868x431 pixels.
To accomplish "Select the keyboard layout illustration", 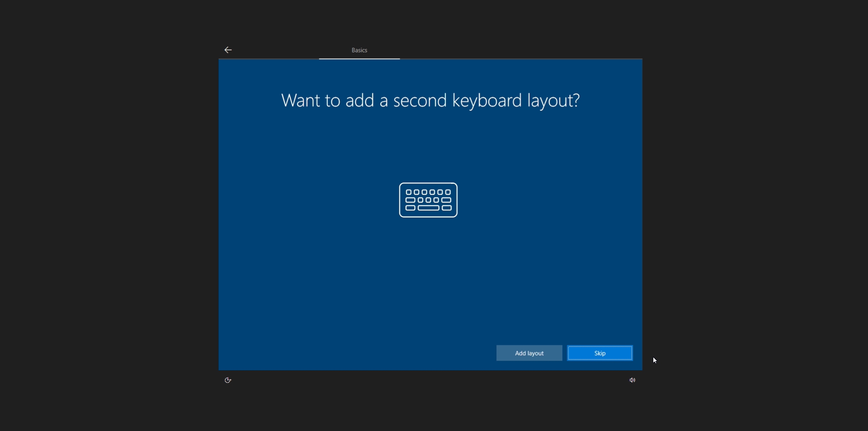I will click(x=428, y=200).
